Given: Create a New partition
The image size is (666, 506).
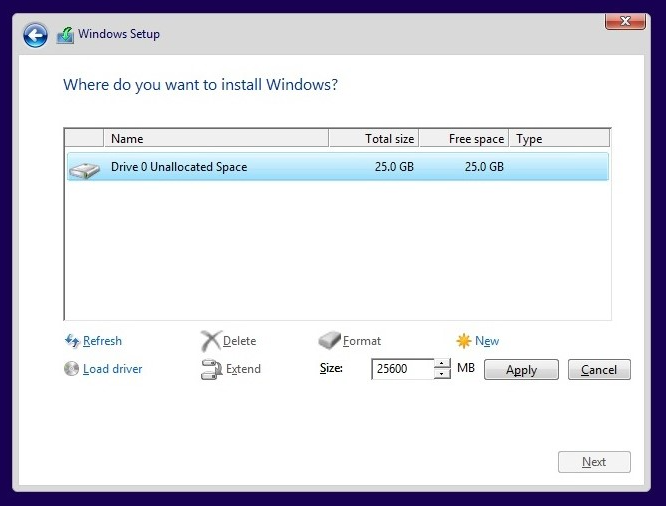Looking at the screenshot, I should [487, 341].
